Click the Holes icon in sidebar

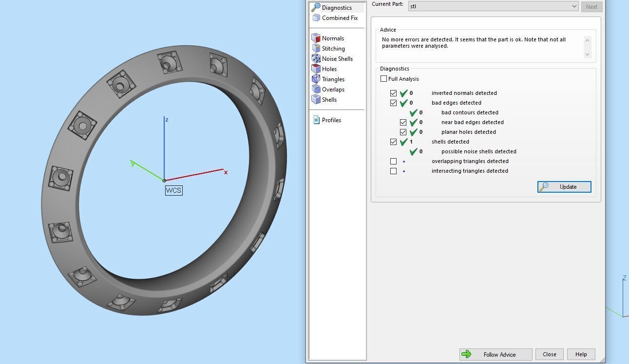[316, 69]
